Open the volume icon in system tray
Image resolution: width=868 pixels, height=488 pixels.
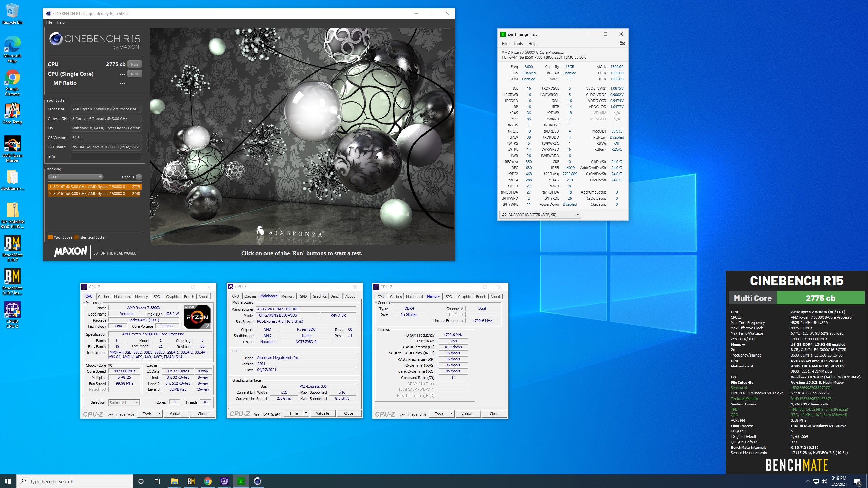824,481
